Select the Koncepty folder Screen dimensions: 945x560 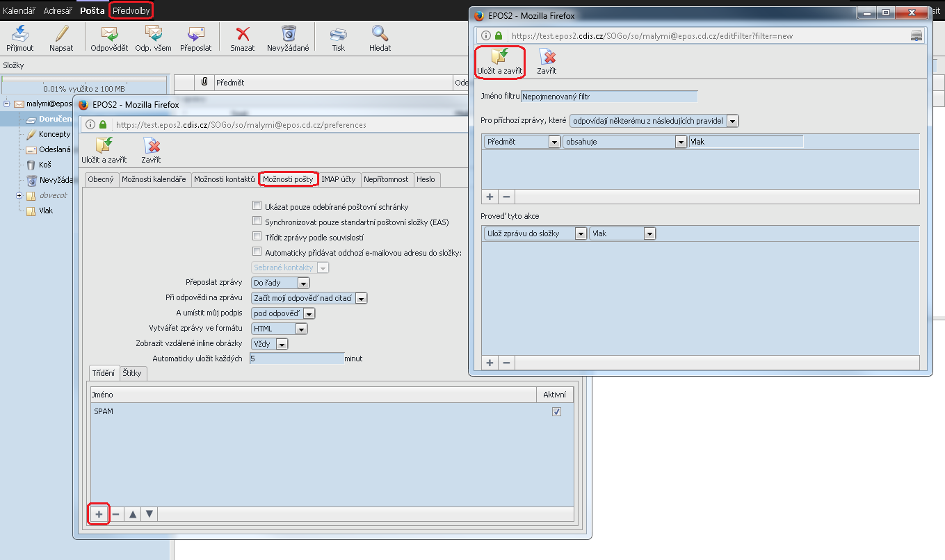pyautogui.click(x=55, y=134)
